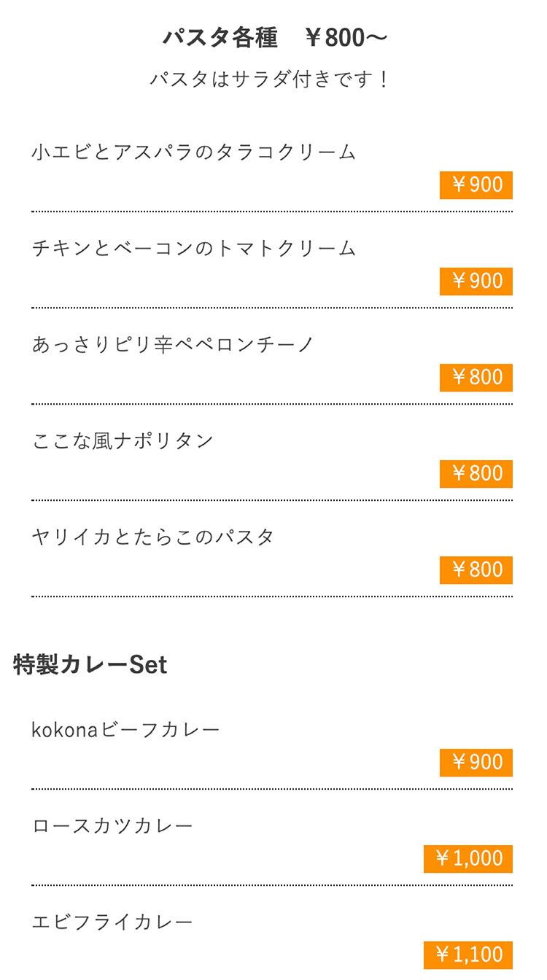Click dotted divider below ヤリイカとたらこのパスタ

pos(271,596)
